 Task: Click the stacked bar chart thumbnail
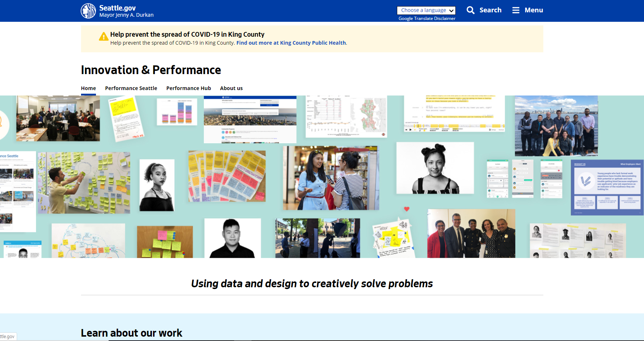pyautogui.click(x=177, y=112)
